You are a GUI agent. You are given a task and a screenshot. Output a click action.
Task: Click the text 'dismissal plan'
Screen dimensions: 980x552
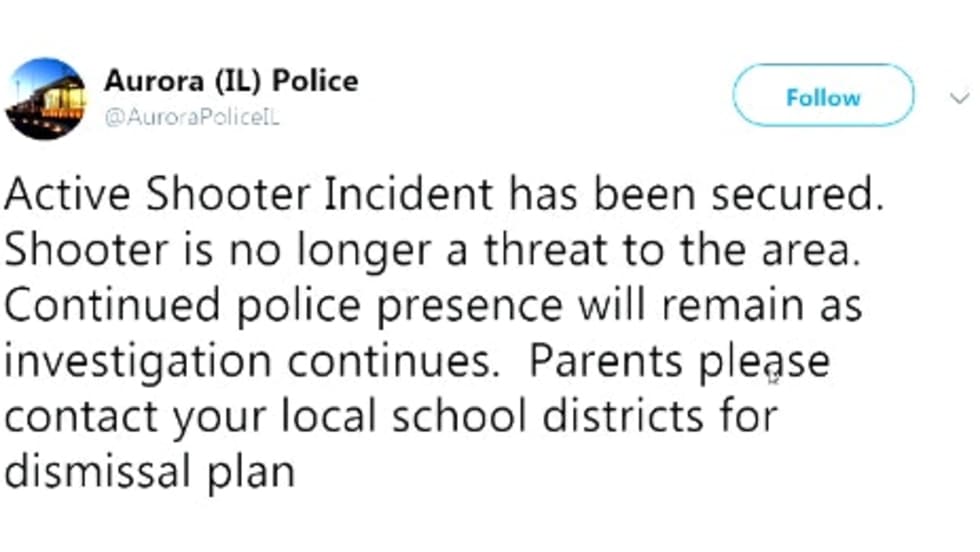pyautogui.click(x=150, y=469)
